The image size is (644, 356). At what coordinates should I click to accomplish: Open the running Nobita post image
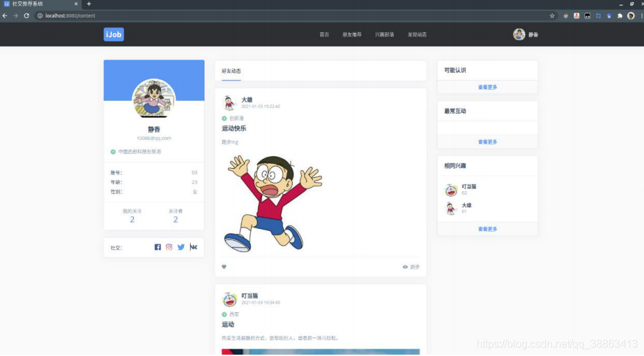273,203
